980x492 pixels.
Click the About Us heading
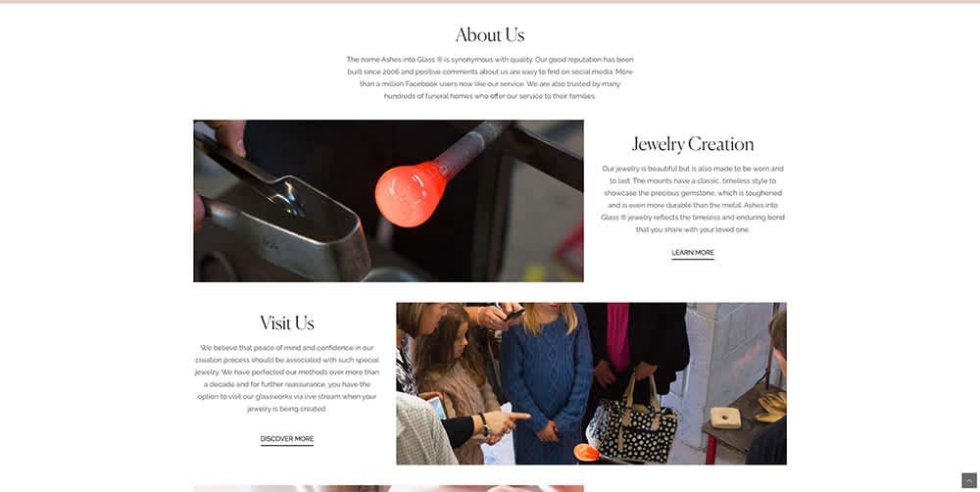click(490, 35)
